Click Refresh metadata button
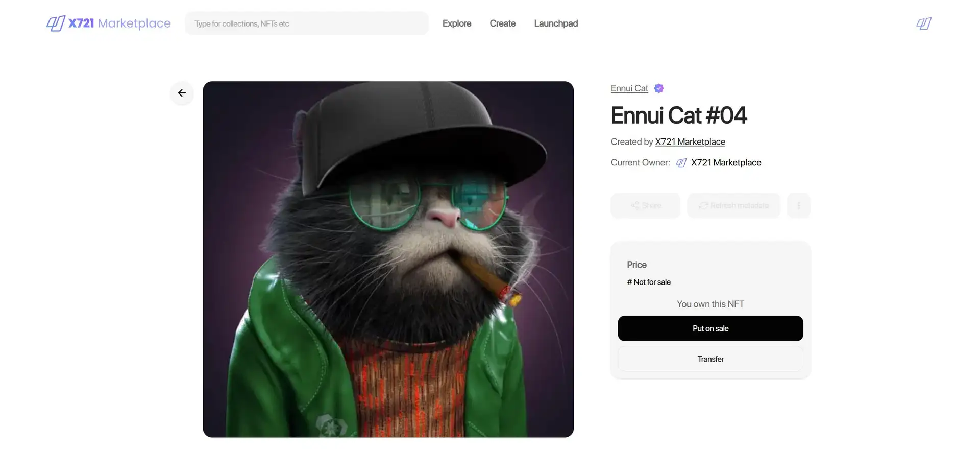980x450 pixels. 733,205
